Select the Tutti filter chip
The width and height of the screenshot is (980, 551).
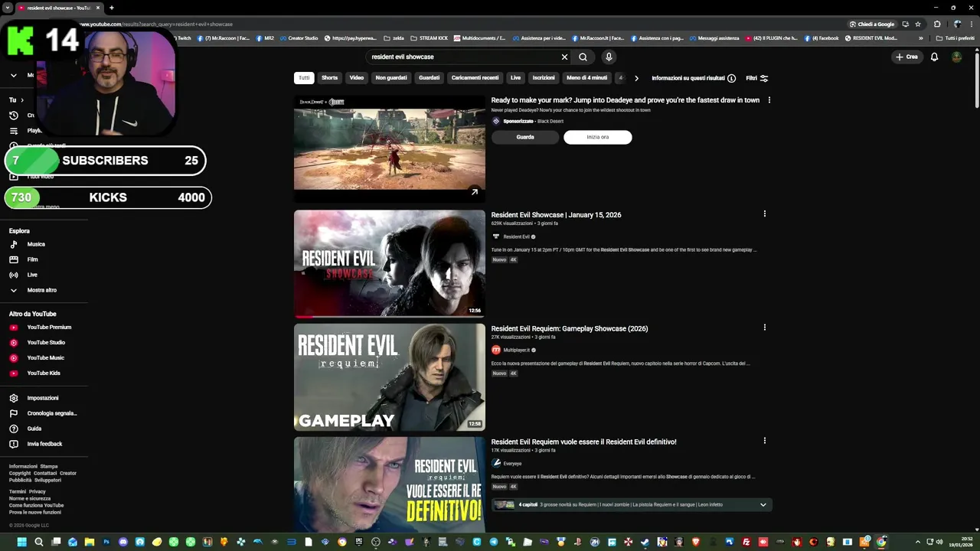(304, 77)
